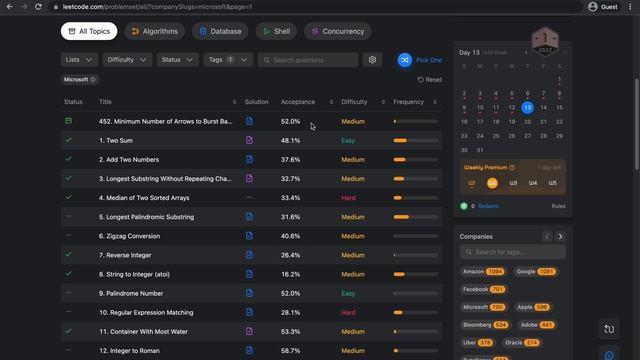Viewport: 640px width, 360px height.
Task: Sort by Frequency column arrows
Action: tap(435, 102)
